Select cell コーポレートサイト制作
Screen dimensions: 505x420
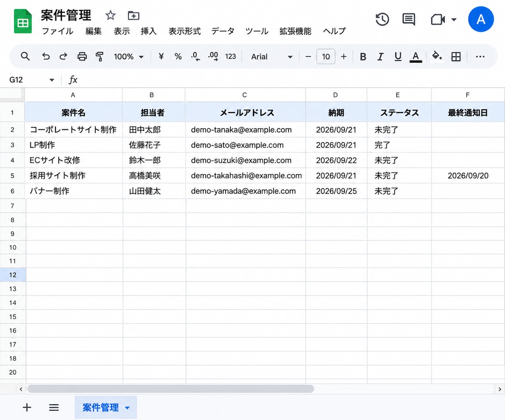click(73, 130)
